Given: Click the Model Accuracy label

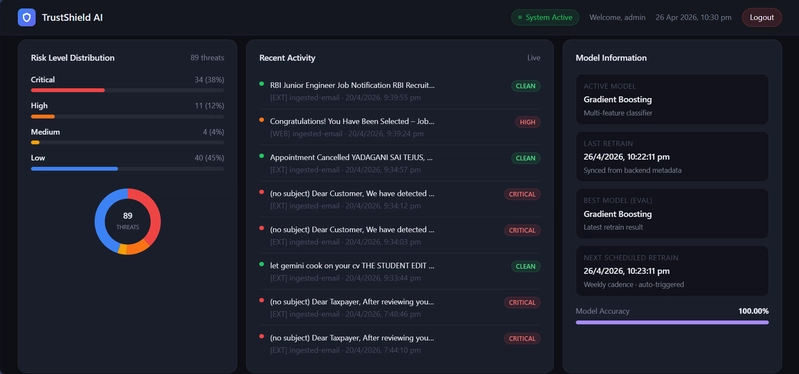Looking at the screenshot, I should pyautogui.click(x=602, y=311).
